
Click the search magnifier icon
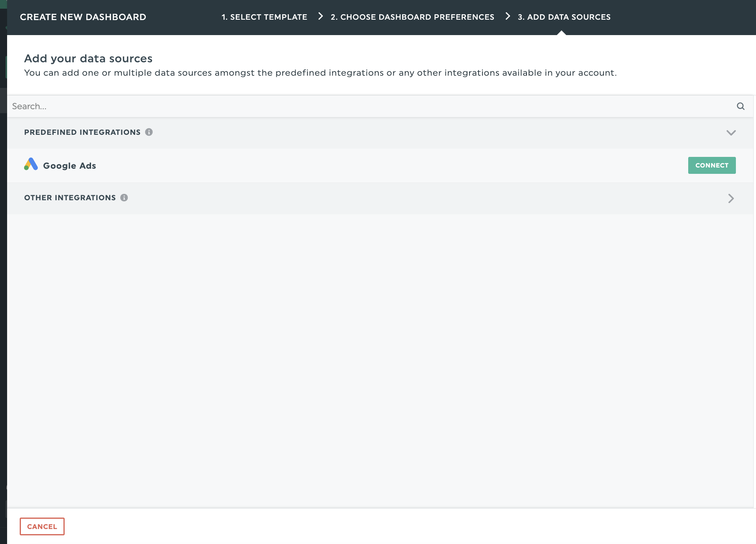[x=740, y=106]
